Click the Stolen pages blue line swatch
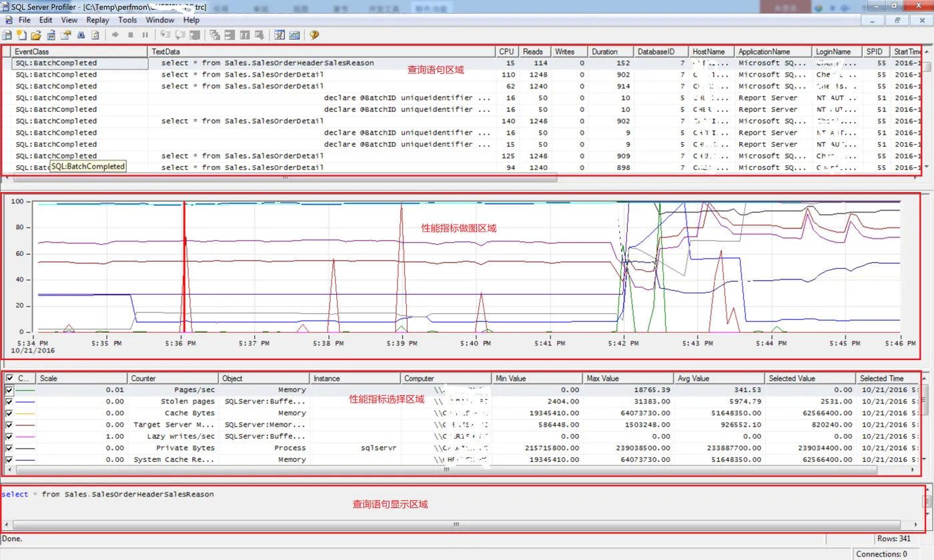934x560 pixels. pos(25,401)
